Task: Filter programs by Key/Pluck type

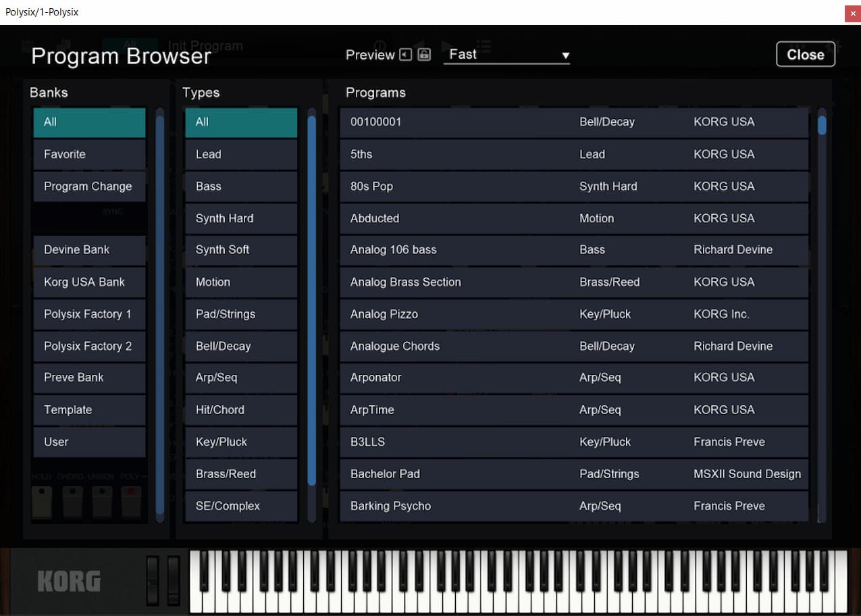Action: [x=242, y=442]
